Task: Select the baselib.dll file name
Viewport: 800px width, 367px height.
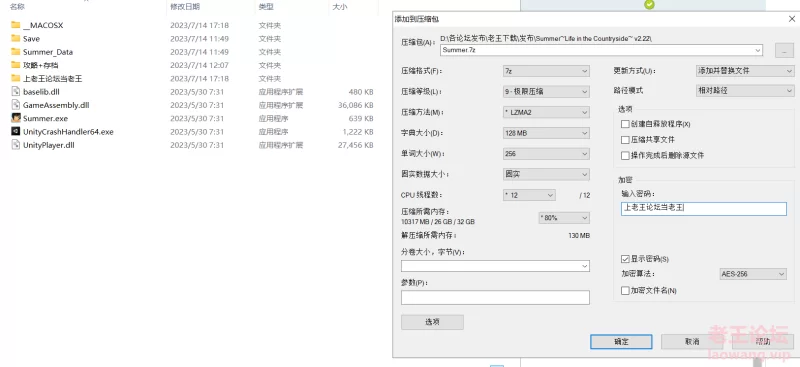Action: pos(42,92)
